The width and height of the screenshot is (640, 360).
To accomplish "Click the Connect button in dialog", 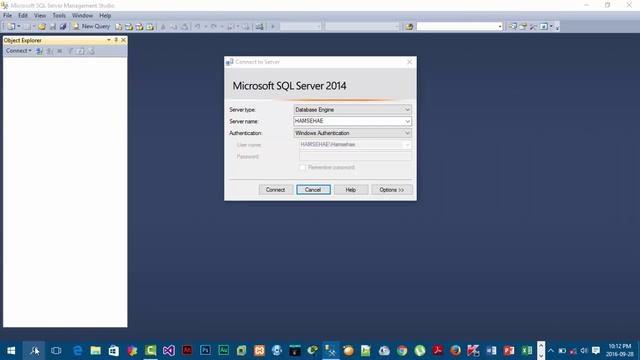I will point(276,190).
